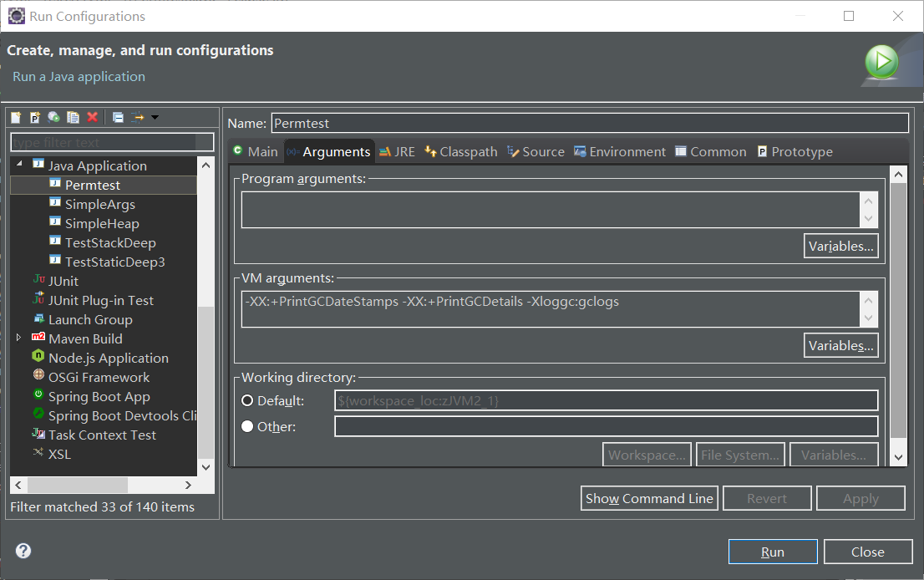Screen dimensions: 924x580
Task: Click tree horizontal scrollbar left arrow
Action: coord(18,485)
